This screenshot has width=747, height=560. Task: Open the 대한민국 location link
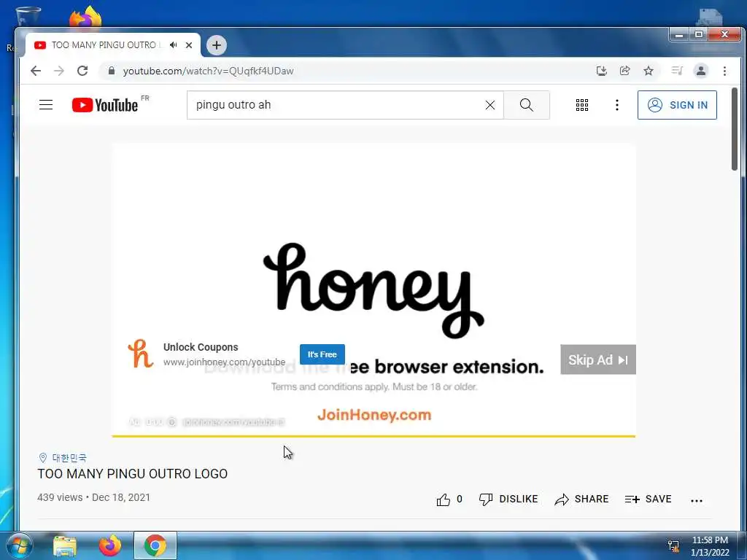click(x=69, y=458)
